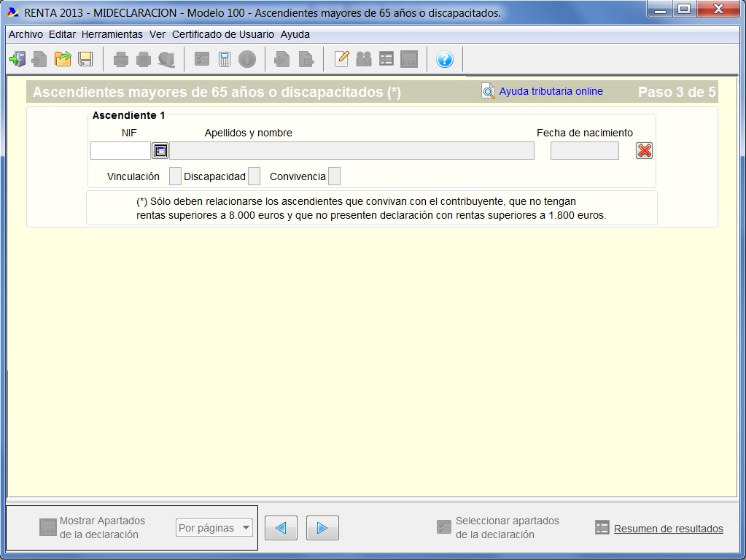Click the Discapacidad box
The width and height of the screenshot is (746, 560).
coord(254,176)
